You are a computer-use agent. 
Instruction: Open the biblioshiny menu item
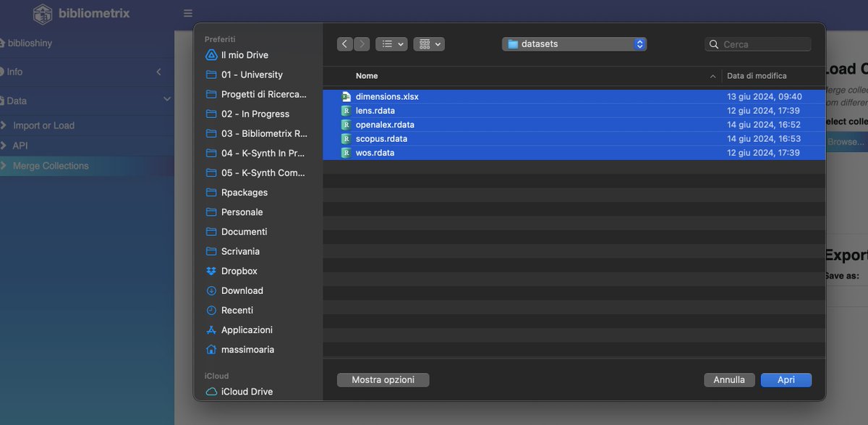87,43
